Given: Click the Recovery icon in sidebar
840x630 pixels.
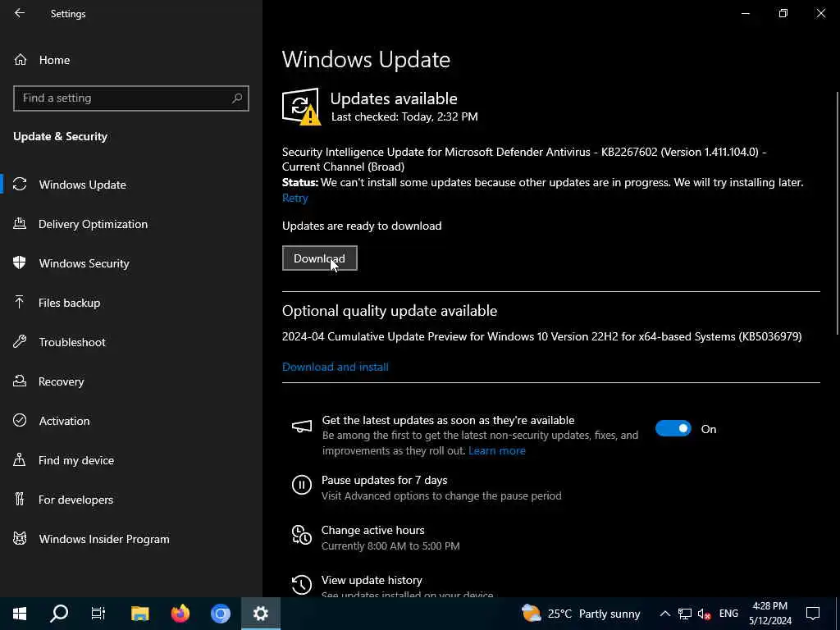Looking at the screenshot, I should (x=20, y=381).
